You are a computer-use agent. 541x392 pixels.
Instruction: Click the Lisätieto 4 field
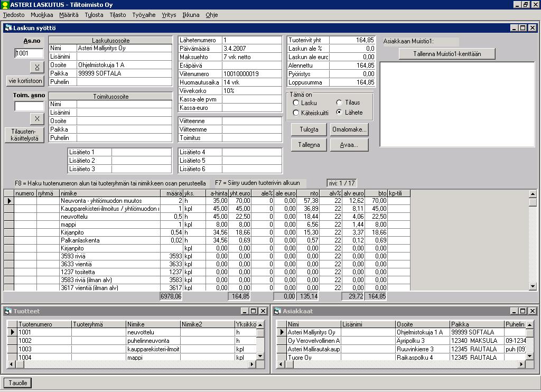(x=252, y=152)
